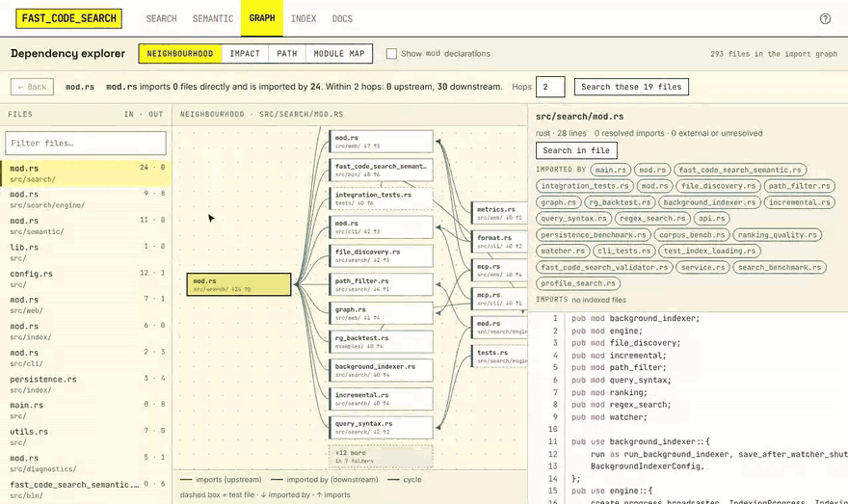The image size is (848, 504).
Task: Open watcher.rs chip
Action: pyautogui.click(x=563, y=251)
